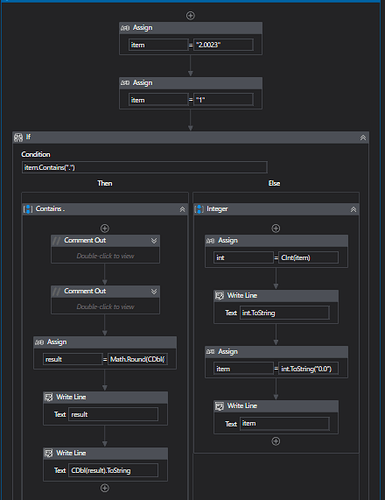385x500 pixels.
Task: Click the result text field in Write Line
Action: (113, 414)
